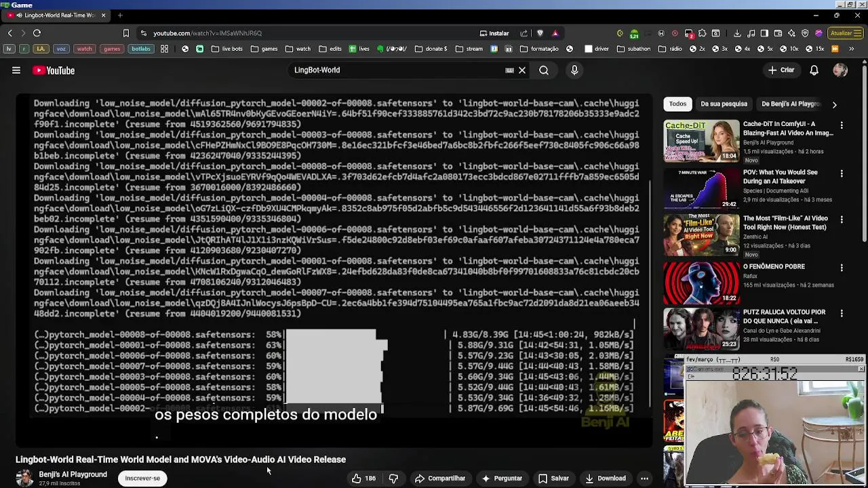Viewport: 868px width, 488px height.
Task: Open the stream bookmarks folder
Action: pyautogui.click(x=469, y=49)
